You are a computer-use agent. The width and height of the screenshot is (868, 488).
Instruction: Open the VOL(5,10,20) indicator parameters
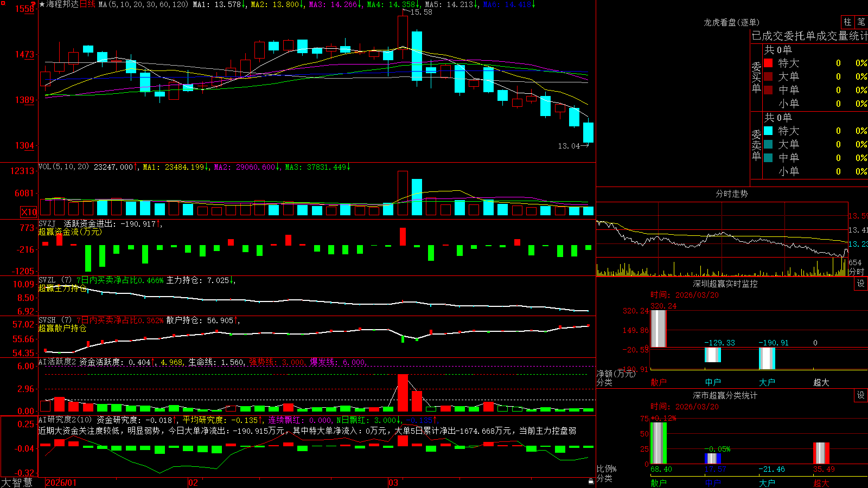tap(63, 167)
